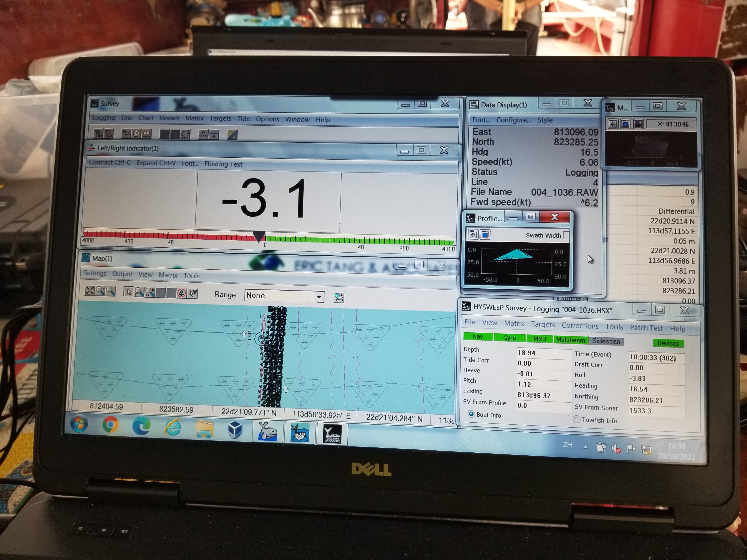
Task: Select the Boat Info radio button
Action: (x=471, y=414)
